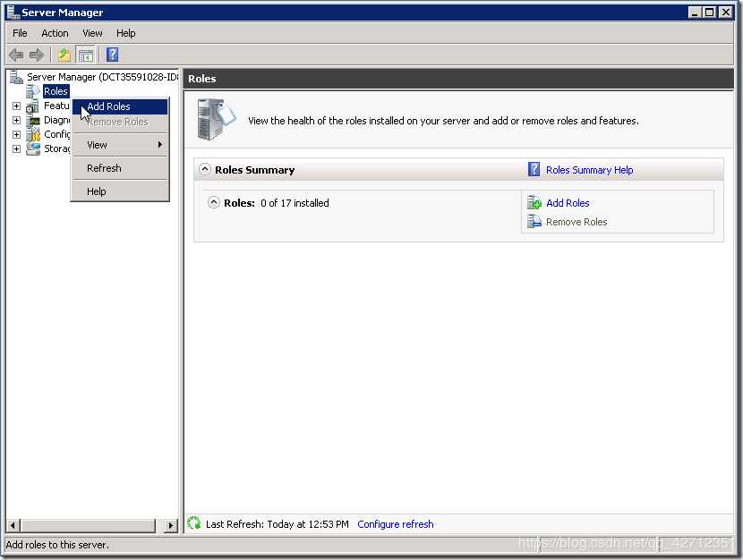Click the blue Help toolbar icon
The width and height of the screenshot is (743, 560).
point(112,55)
